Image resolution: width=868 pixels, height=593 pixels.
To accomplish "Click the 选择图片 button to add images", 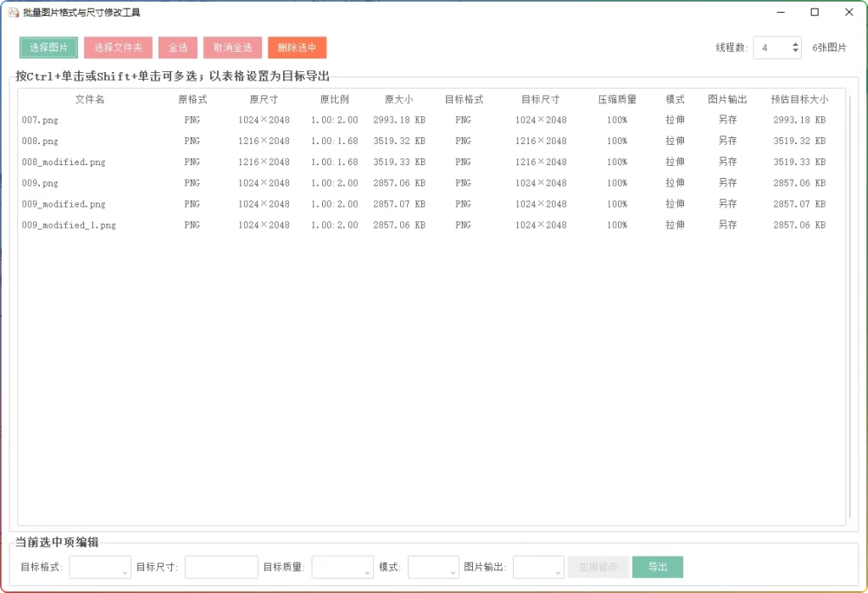I will tap(49, 47).
